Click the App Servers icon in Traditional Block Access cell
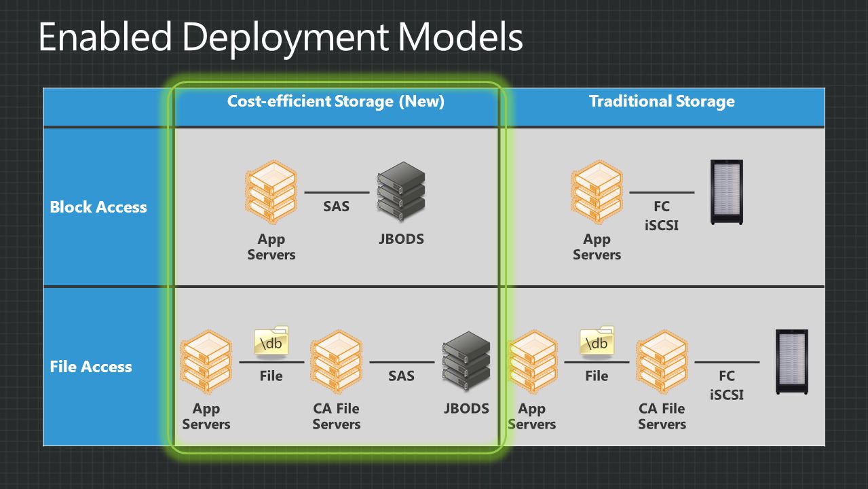 (x=597, y=192)
